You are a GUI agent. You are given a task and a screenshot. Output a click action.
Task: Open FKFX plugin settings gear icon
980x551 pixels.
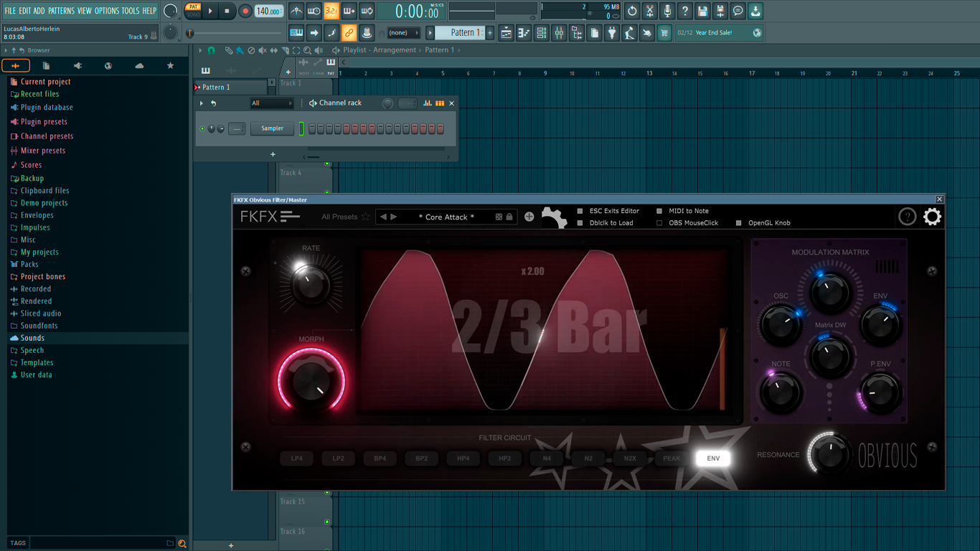[x=932, y=217]
